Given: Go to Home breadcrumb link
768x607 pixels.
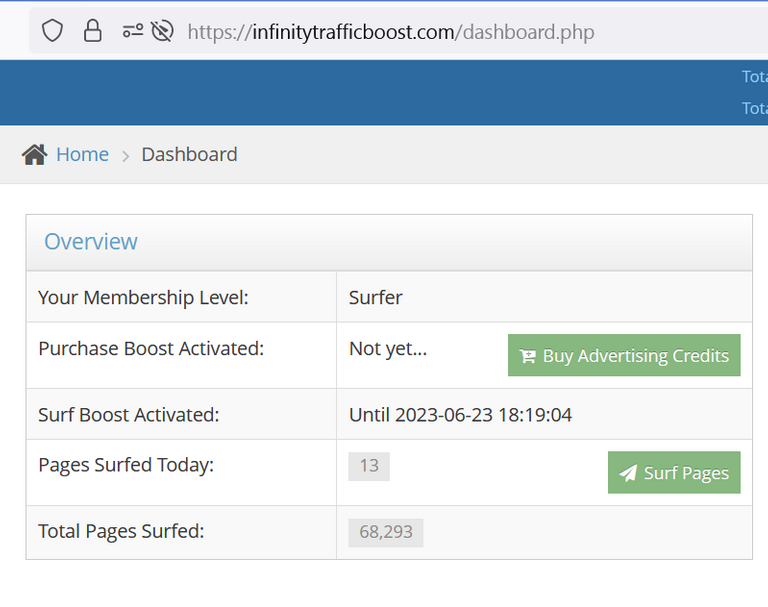Looking at the screenshot, I should coord(82,155).
